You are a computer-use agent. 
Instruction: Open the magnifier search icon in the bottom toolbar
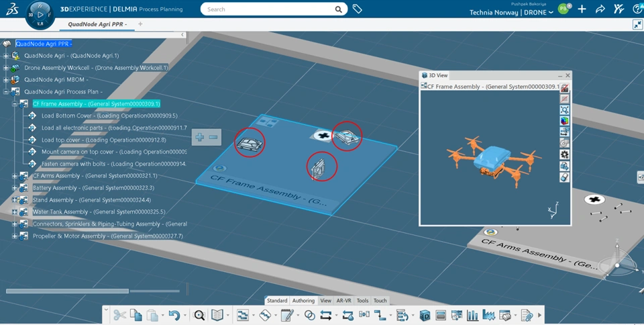point(199,315)
